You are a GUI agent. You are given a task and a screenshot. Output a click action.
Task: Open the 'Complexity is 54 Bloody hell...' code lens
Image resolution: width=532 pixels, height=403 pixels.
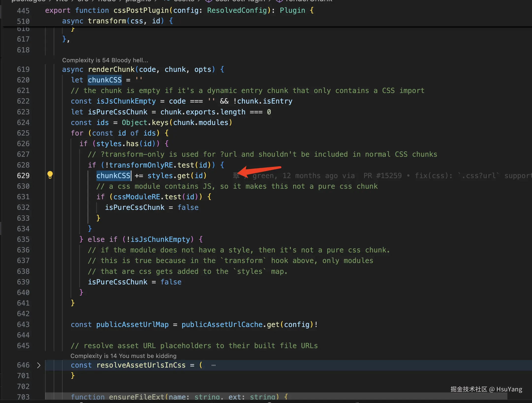pos(105,60)
